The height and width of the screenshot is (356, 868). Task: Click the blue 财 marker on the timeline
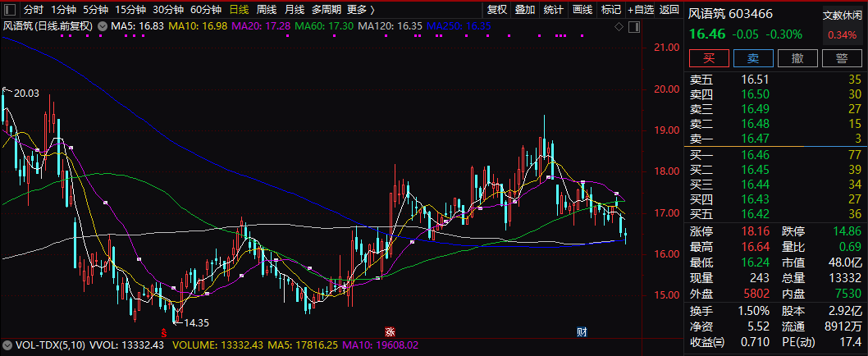click(582, 332)
